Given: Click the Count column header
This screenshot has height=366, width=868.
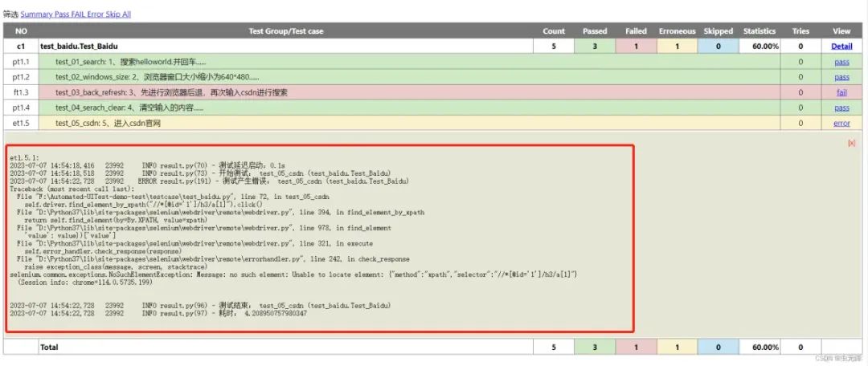Looking at the screenshot, I should click(x=554, y=31).
